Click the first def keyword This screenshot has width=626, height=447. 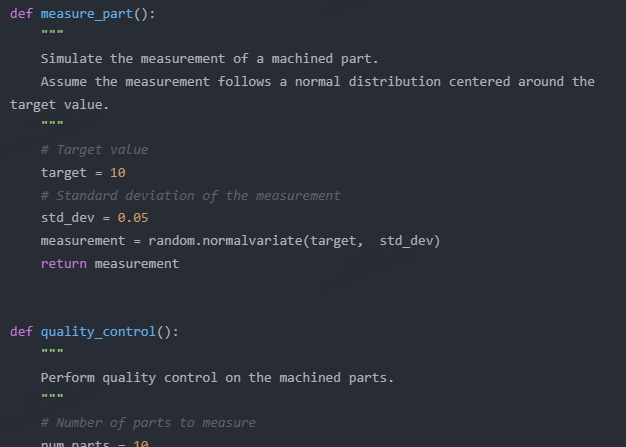(21, 13)
